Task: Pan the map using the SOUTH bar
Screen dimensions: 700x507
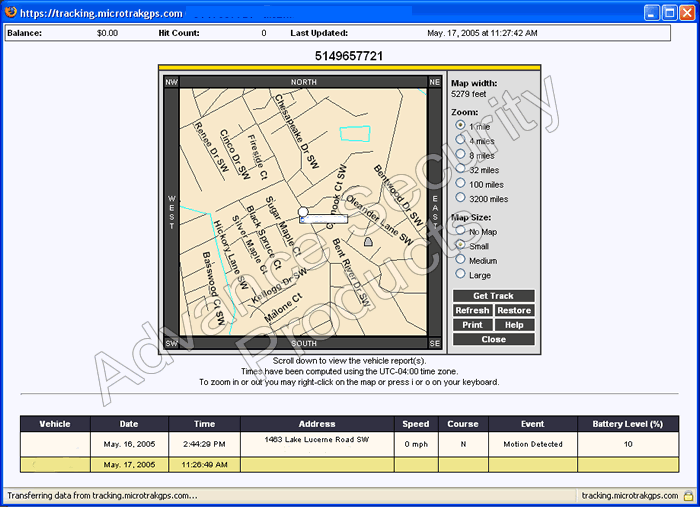Action: (303, 343)
